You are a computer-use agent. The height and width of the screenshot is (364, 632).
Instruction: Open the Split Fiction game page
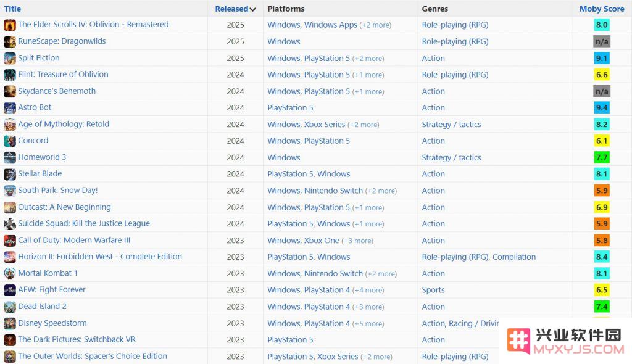39,57
